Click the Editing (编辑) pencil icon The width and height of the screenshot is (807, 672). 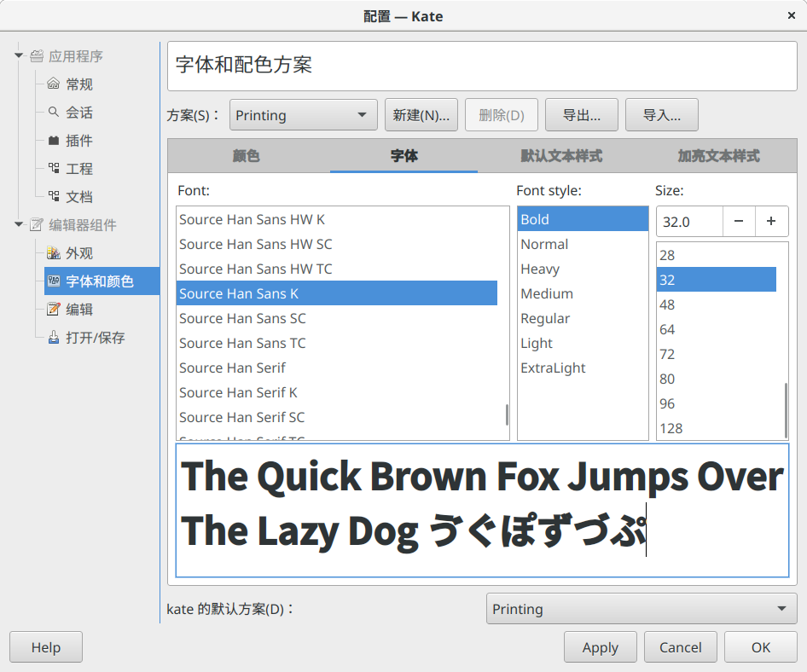click(x=54, y=309)
